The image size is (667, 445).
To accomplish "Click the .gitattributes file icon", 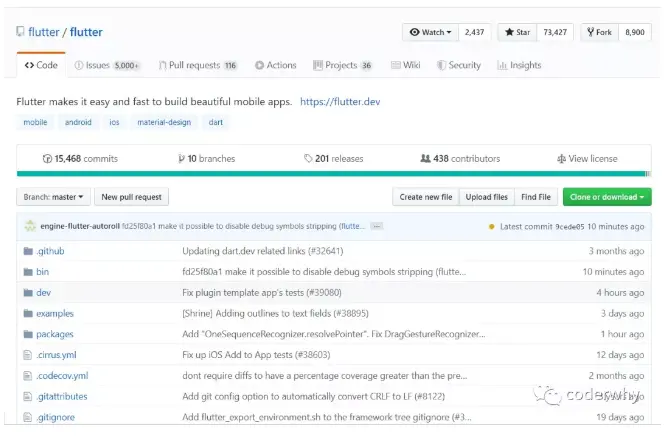I will click(x=28, y=397).
